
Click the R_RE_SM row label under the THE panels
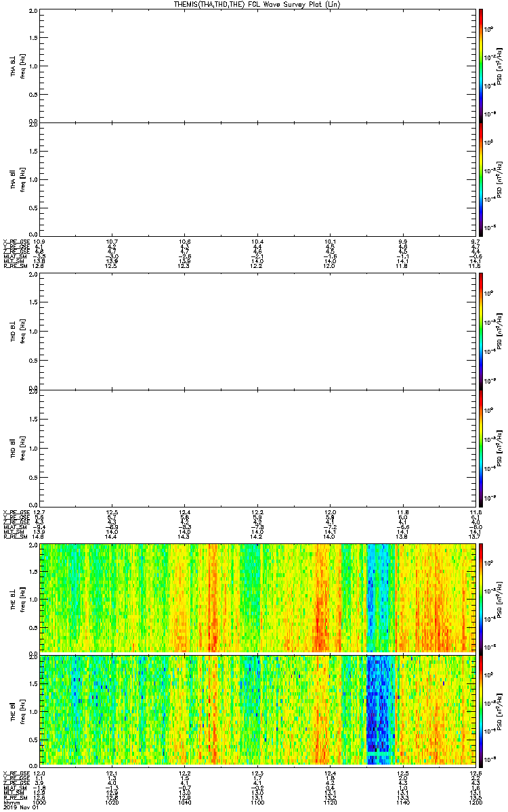tap(14, 797)
